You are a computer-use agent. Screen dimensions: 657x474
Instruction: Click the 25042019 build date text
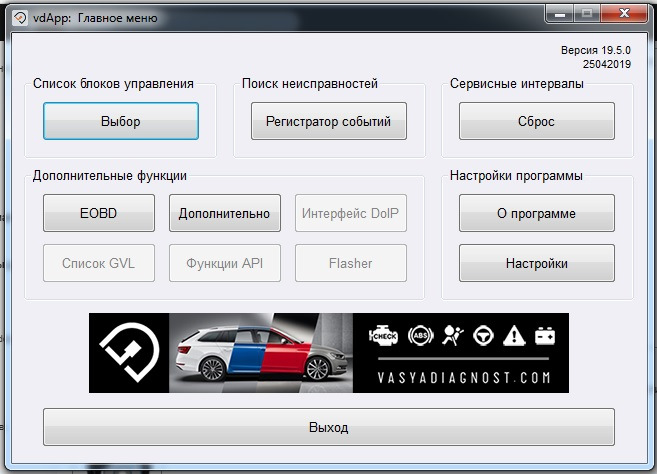point(607,64)
